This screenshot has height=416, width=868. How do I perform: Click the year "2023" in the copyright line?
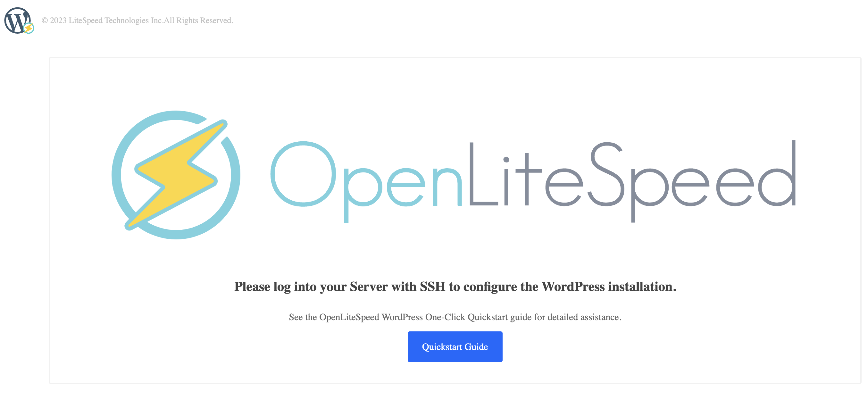coord(58,21)
